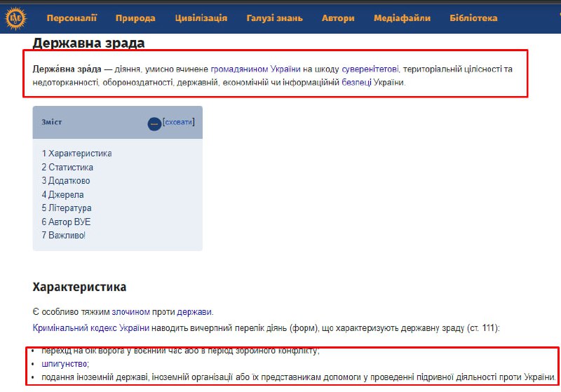Go to 4 Джерела section
Viewport: 561px width, 392px height.
tap(62, 194)
